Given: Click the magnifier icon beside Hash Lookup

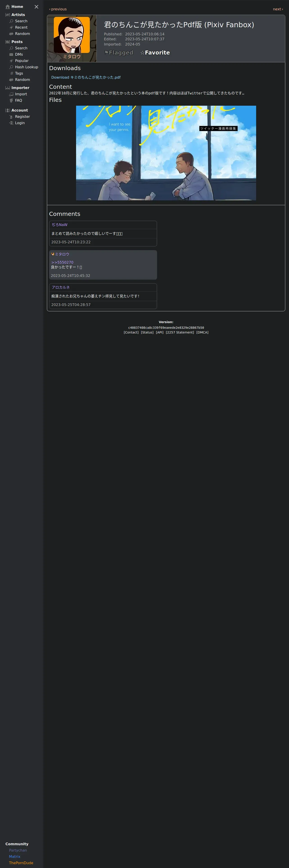Looking at the screenshot, I should [x=11, y=67].
